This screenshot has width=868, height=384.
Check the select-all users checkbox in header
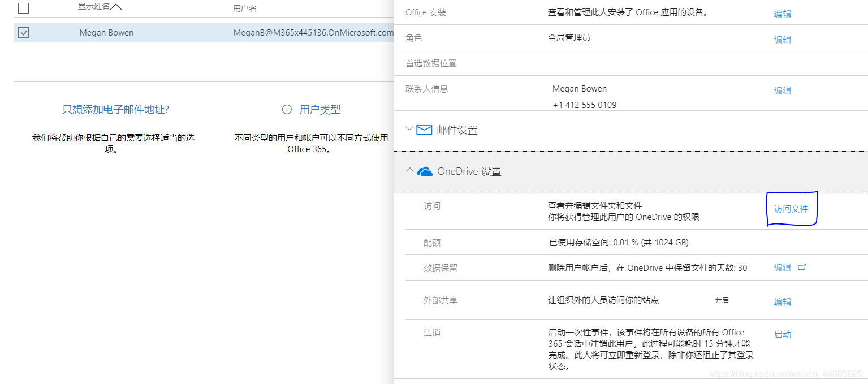[x=23, y=8]
